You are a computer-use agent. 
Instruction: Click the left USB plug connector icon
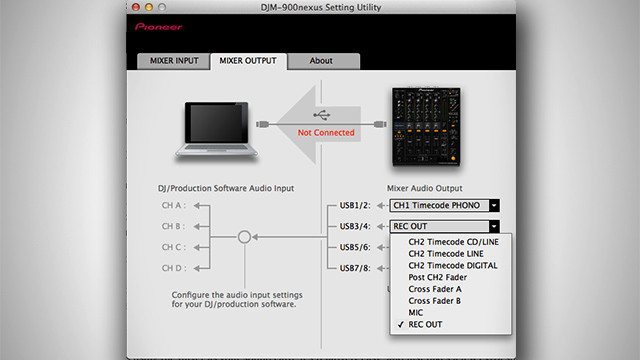click(262, 124)
